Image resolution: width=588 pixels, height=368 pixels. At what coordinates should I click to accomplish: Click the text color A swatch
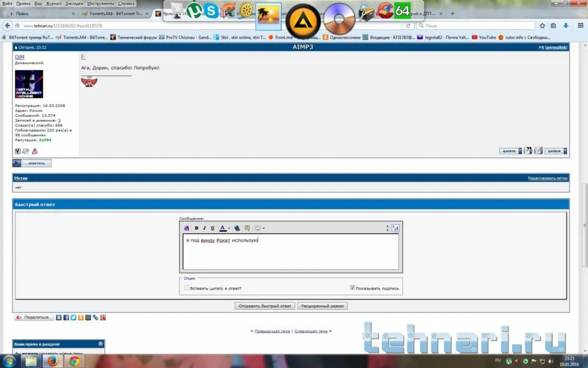[222, 228]
